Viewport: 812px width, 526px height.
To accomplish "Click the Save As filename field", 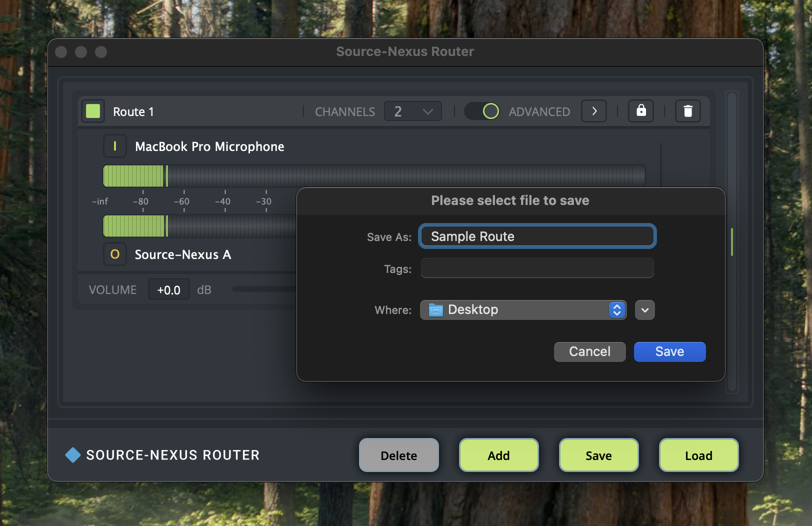I will click(x=537, y=236).
